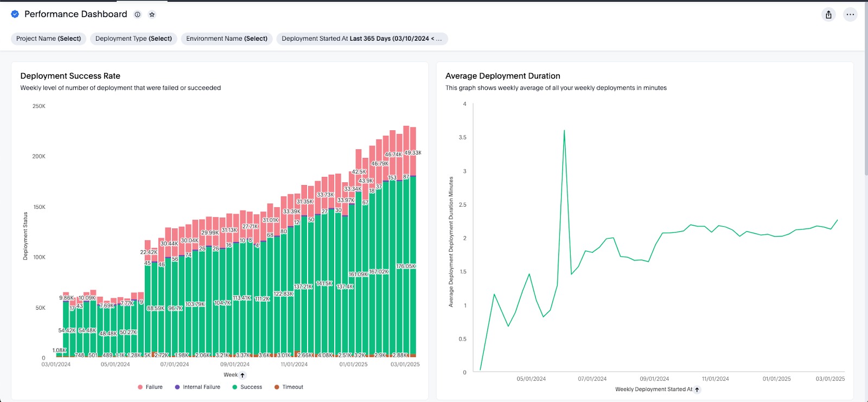Open the Project Name filter

click(x=48, y=39)
